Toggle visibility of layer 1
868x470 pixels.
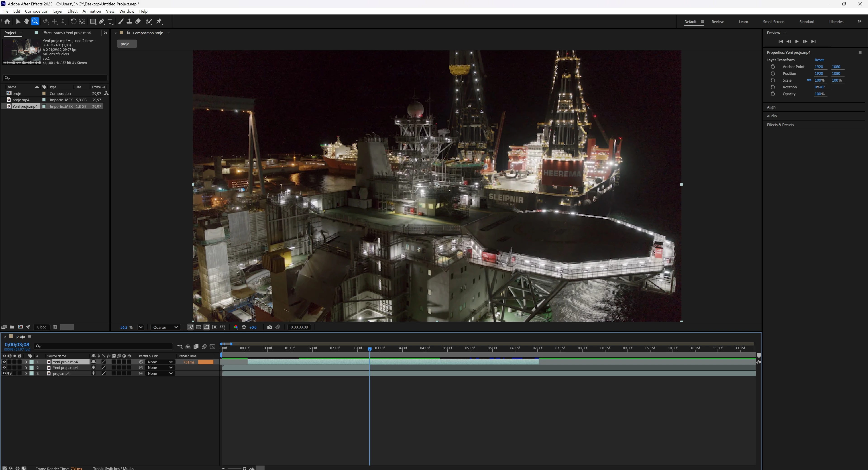[x=4, y=362]
